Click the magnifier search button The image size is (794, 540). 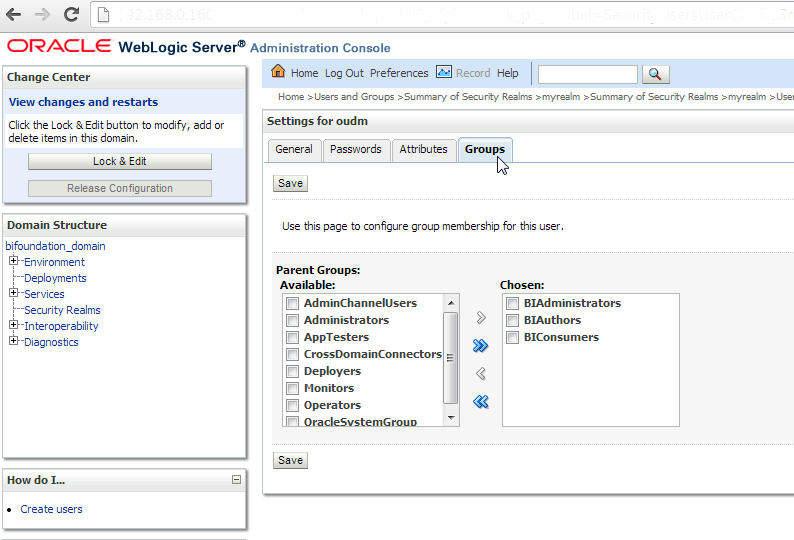(655, 74)
